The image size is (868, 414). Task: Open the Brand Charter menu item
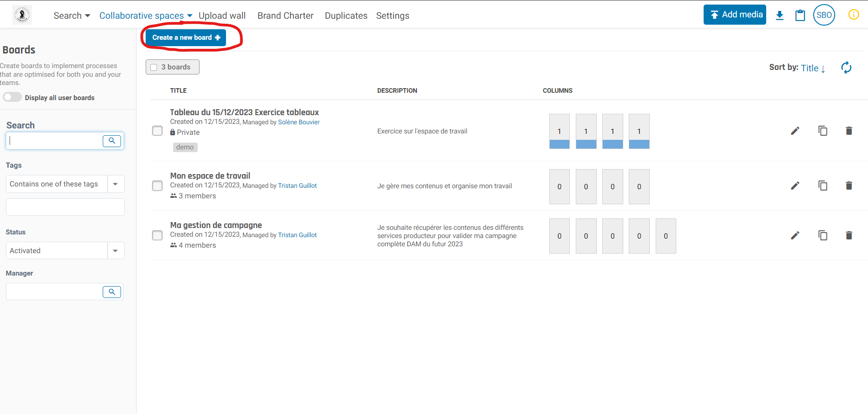pyautogui.click(x=285, y=16)
